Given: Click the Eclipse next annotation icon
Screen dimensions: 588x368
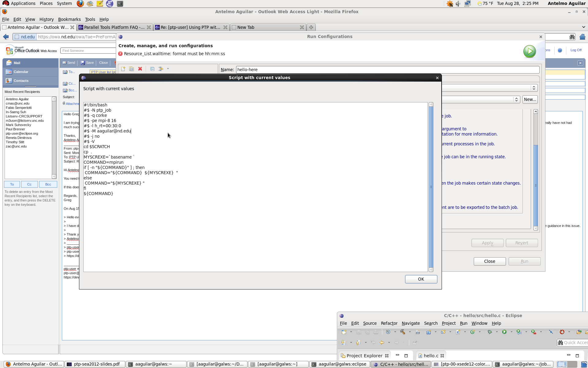Looking at the screenshot, I should pos(343,343).
